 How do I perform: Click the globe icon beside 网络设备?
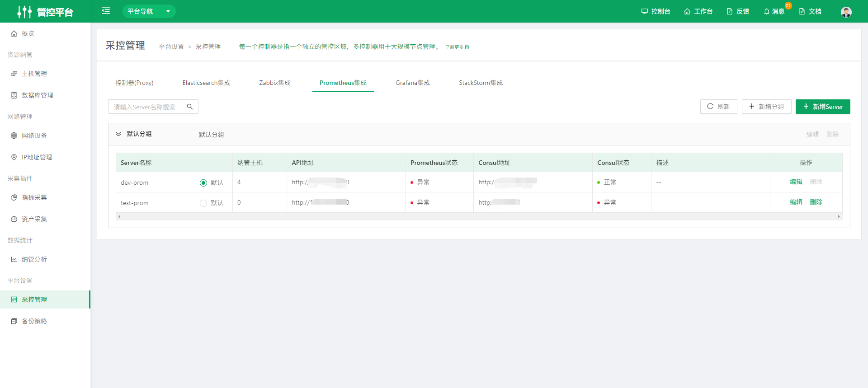[14, 136]
